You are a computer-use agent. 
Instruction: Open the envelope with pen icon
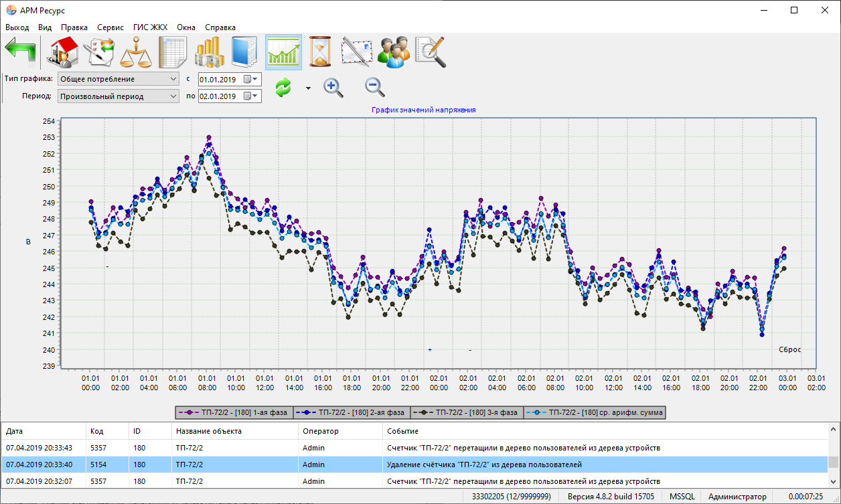[356, 52]
